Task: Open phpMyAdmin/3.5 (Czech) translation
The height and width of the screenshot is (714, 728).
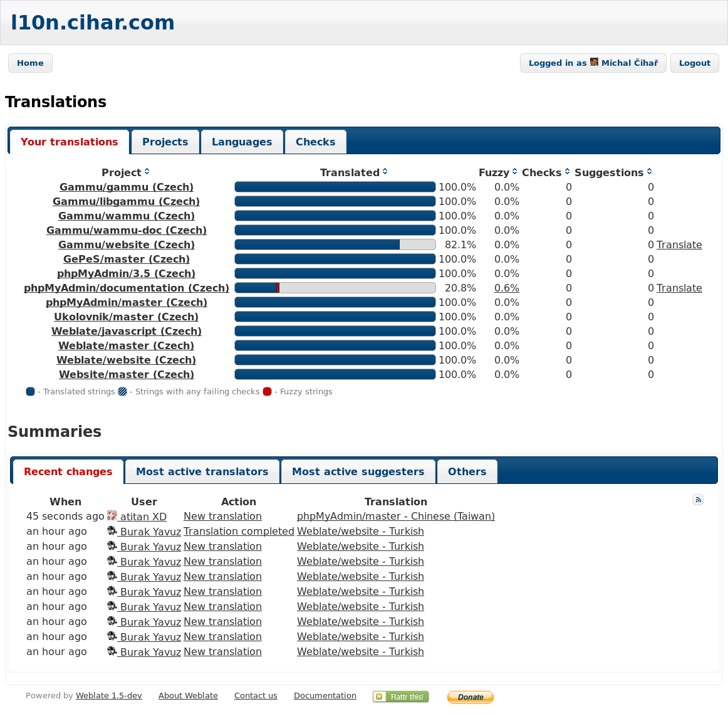Action: [x=127, y=273]
